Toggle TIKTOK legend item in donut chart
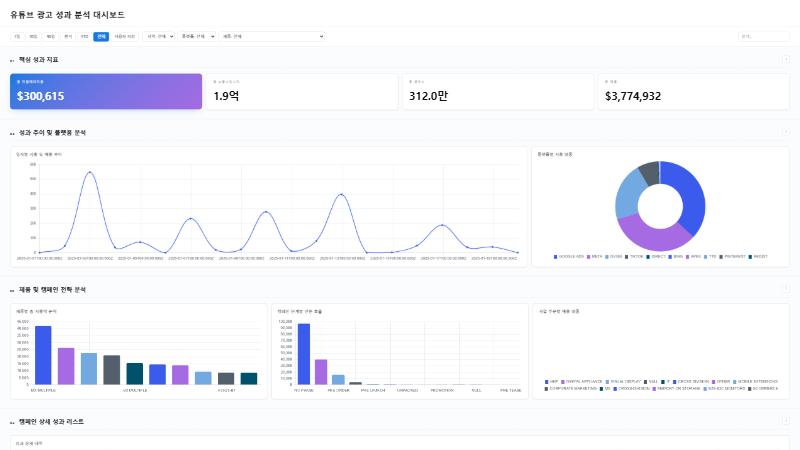800x450 pixels. coord(634,257)
